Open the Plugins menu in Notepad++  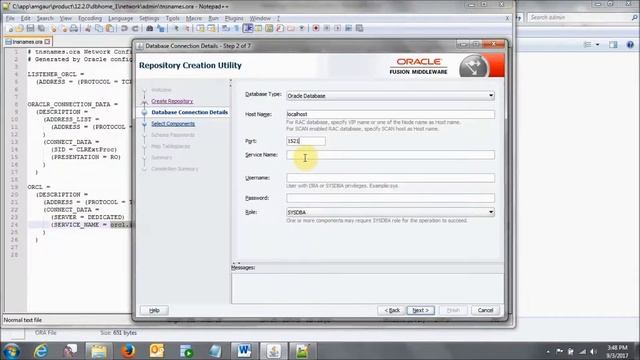click(234, 18)
